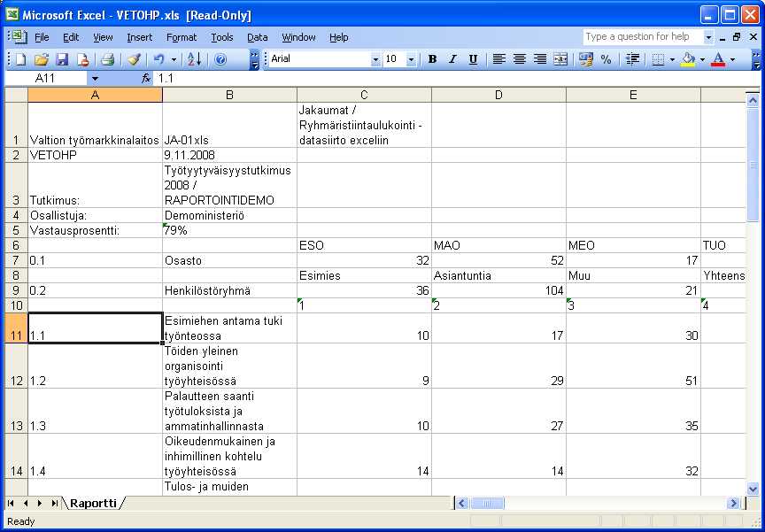Click the A11 Name Box
765x532 pixels.
point(47,79)
